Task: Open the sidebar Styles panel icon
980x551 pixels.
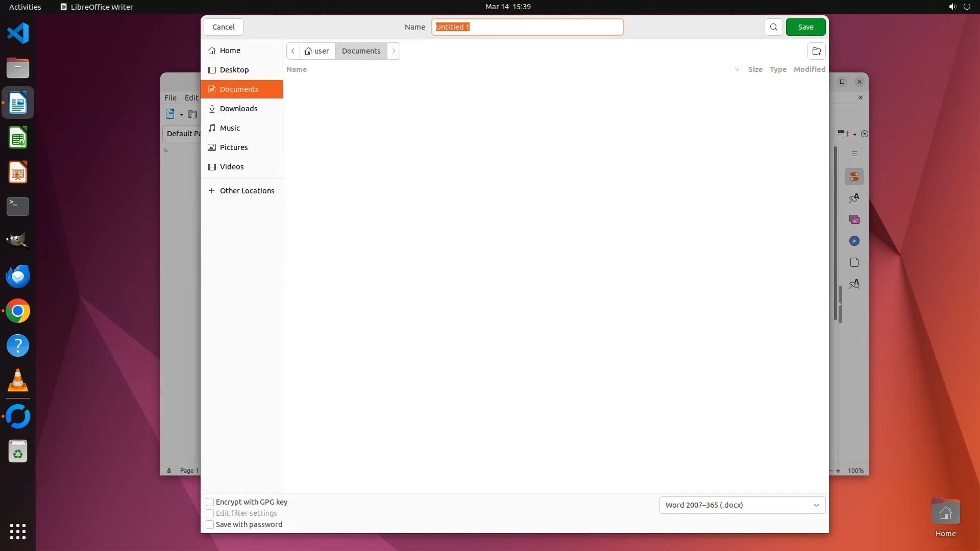Action: [854, 198]
